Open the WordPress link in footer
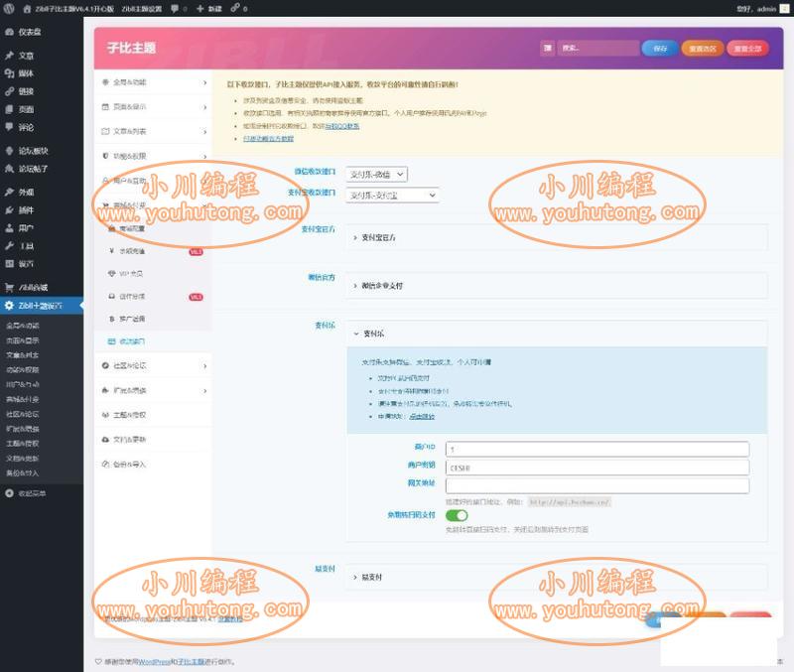794x672 pixels. [x=154, y=662]
